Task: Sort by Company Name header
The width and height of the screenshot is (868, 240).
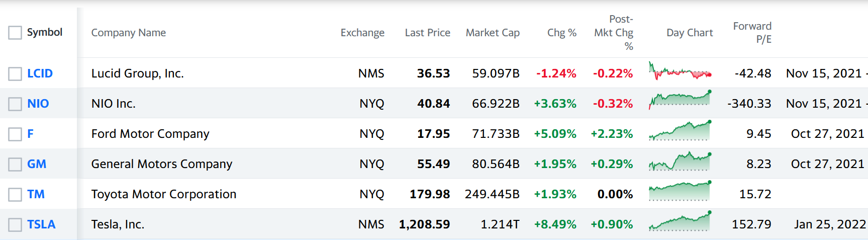Action: point(129,33)
